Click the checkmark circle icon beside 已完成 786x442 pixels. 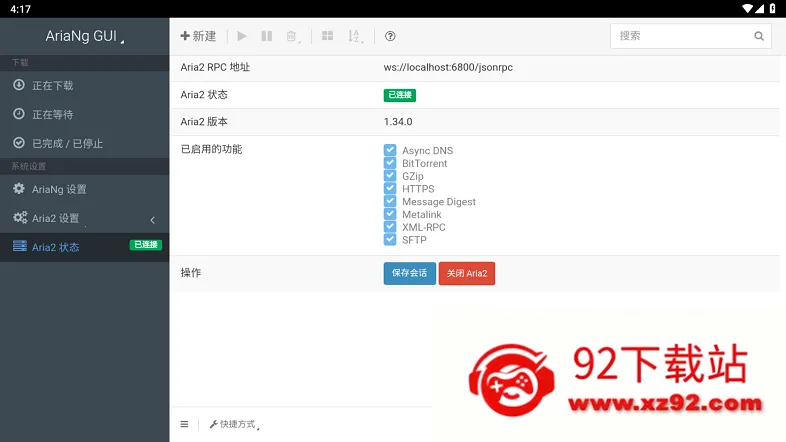[x=19, y=143]
